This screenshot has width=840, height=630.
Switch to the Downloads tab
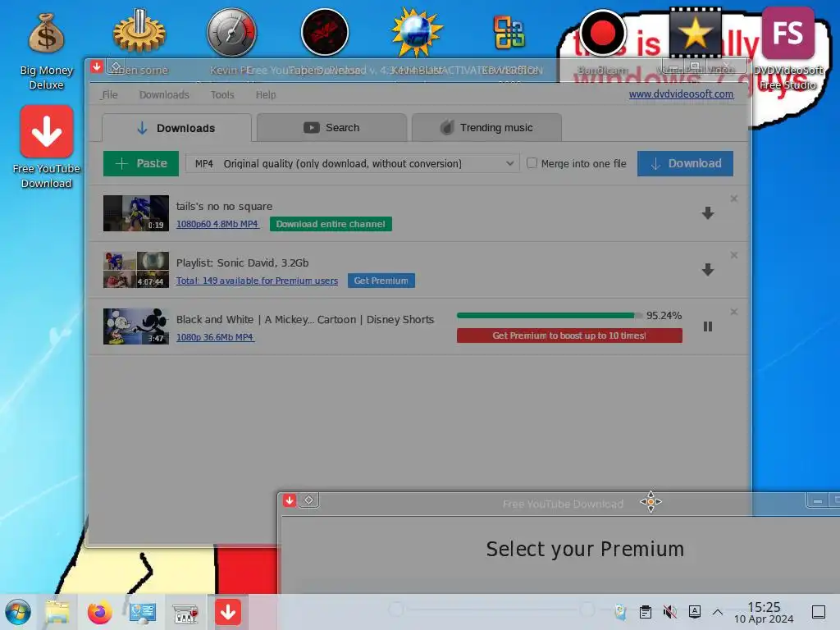pos(176,127)
